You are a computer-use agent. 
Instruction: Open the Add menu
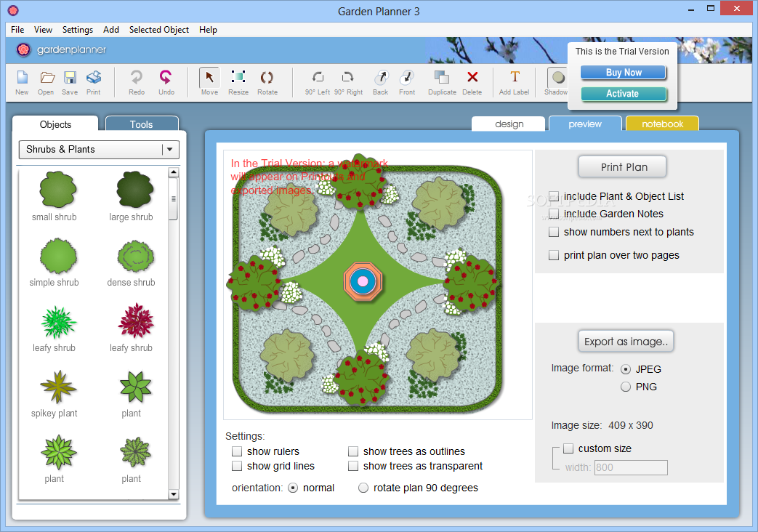click(x=111, y=30)
